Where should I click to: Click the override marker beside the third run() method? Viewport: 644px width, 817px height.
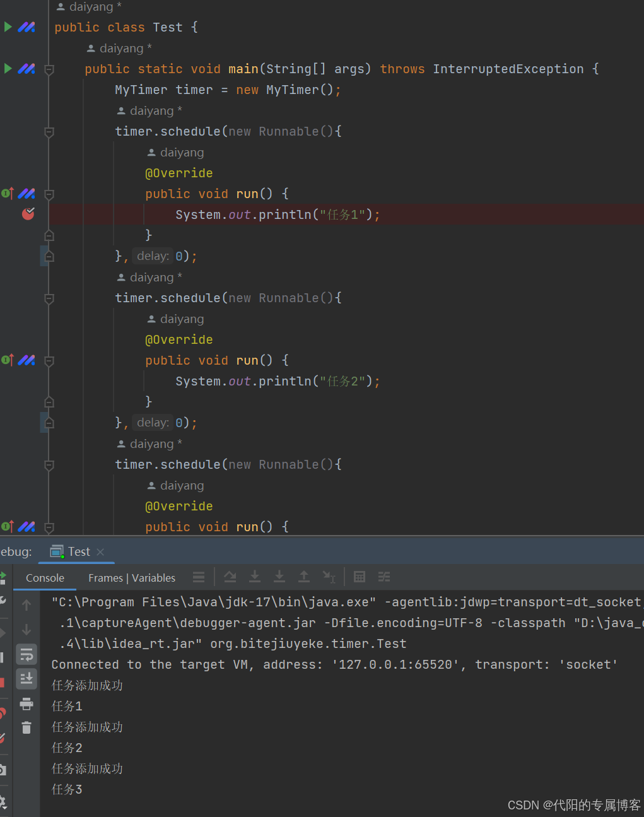click(x=8, y=526)
